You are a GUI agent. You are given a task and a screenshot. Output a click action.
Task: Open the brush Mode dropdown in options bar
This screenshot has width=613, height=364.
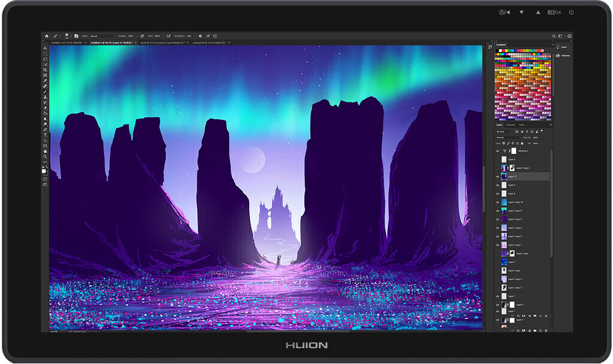pyautogui.click(x=102, y=36)
